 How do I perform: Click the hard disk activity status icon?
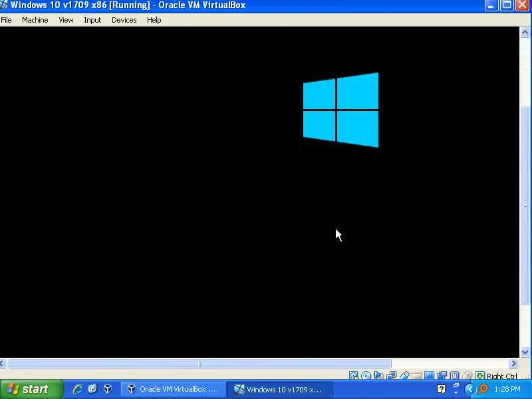[354, 375]
